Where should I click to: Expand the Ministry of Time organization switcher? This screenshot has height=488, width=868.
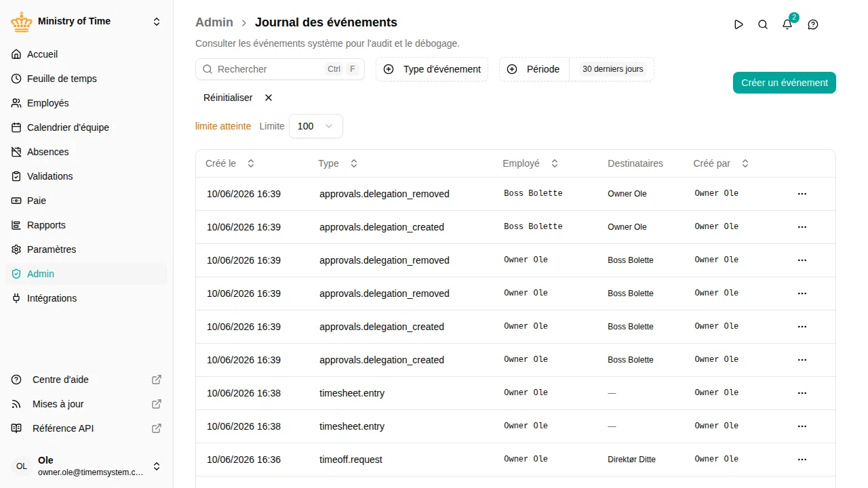(x=157, y=22)
